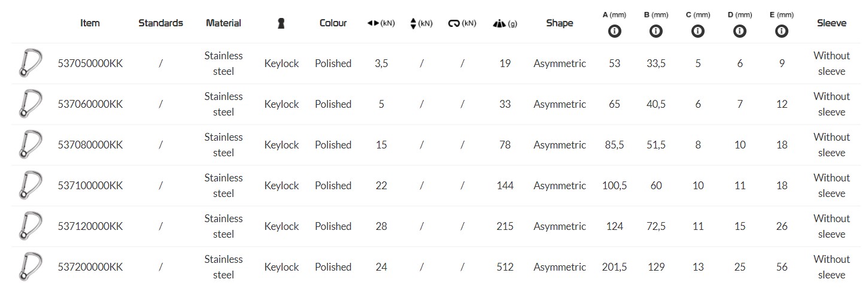Screen dimensions: 868x288
Task: Click the major axis strength (kN) header
Action: tap(381, 23)
